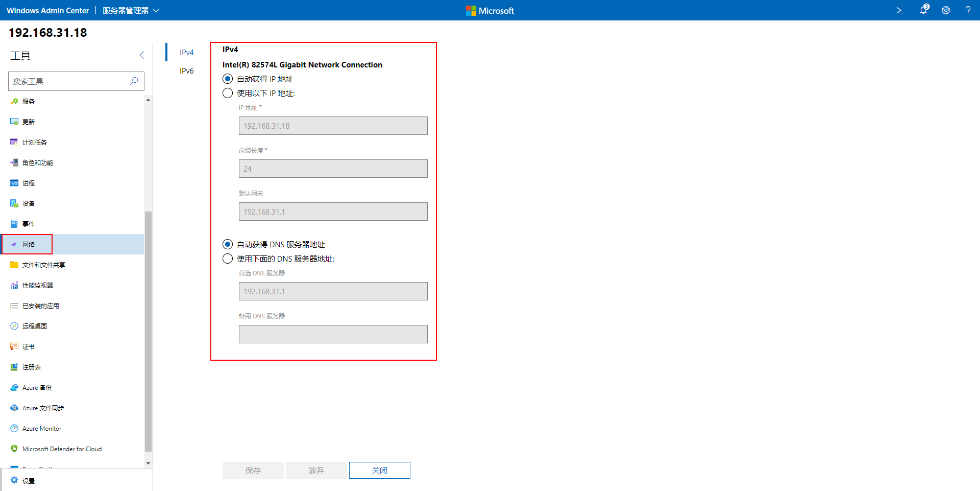Open the 计划任务 tool icon

coord(14,142)
